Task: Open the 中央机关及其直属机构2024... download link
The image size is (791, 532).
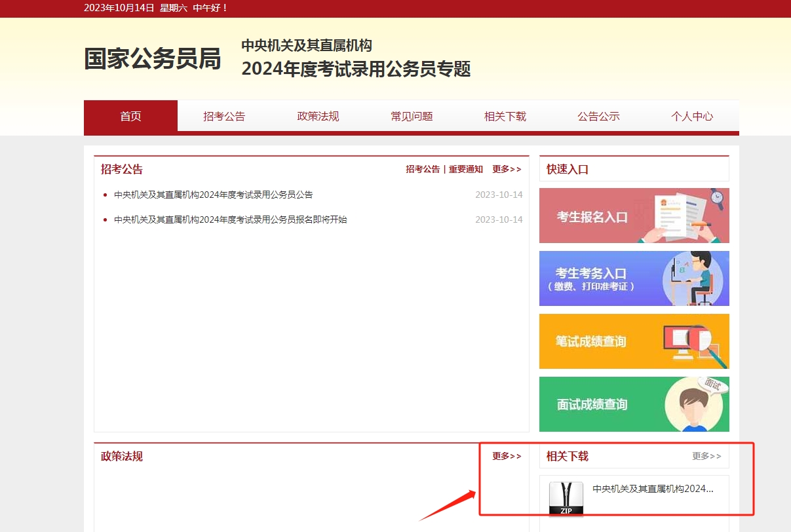Action: 653,489
